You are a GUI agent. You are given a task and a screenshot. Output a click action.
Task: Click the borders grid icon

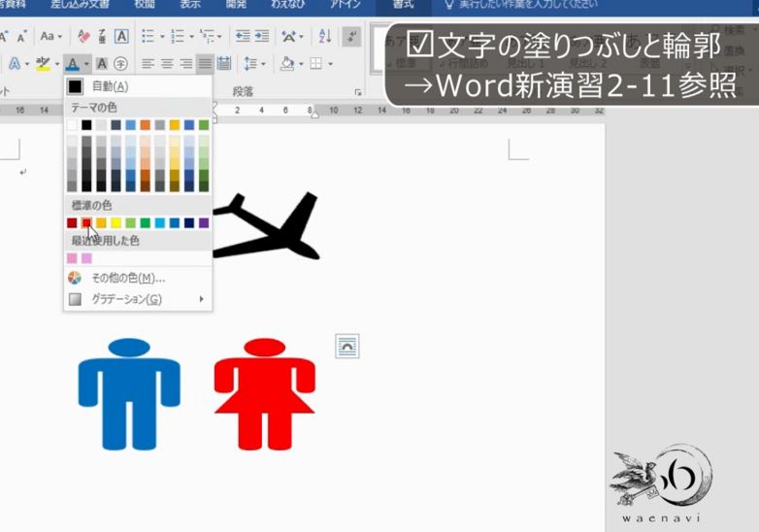tap(316, 63)
